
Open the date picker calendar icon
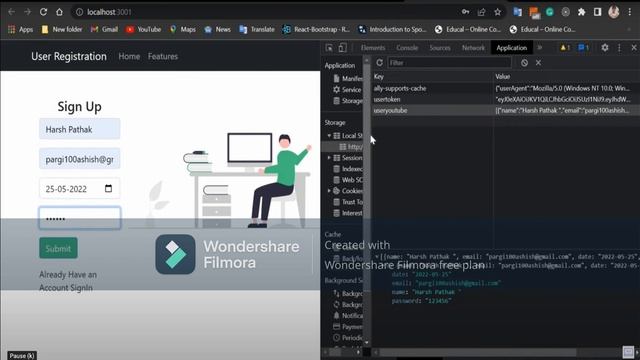108,188
